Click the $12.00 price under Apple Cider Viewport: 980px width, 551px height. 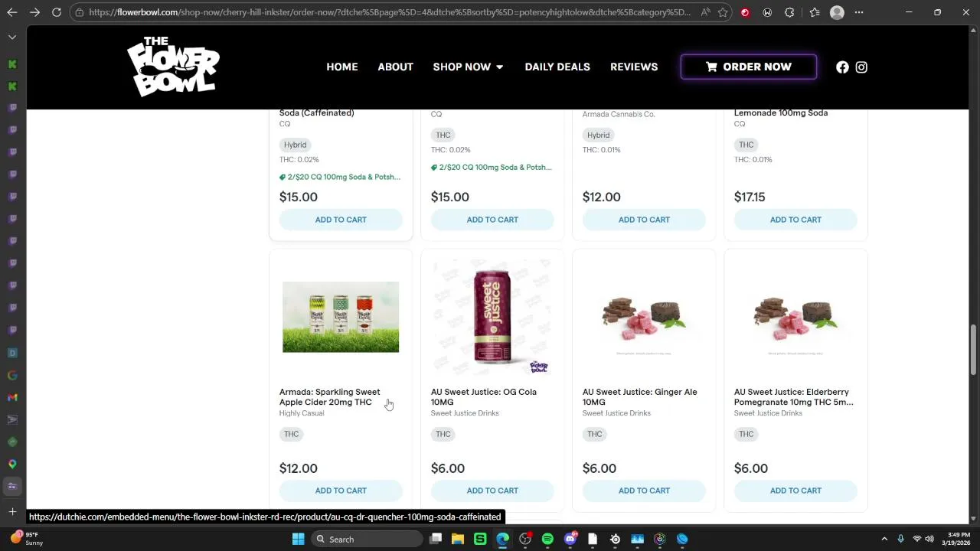pos(299,468)
